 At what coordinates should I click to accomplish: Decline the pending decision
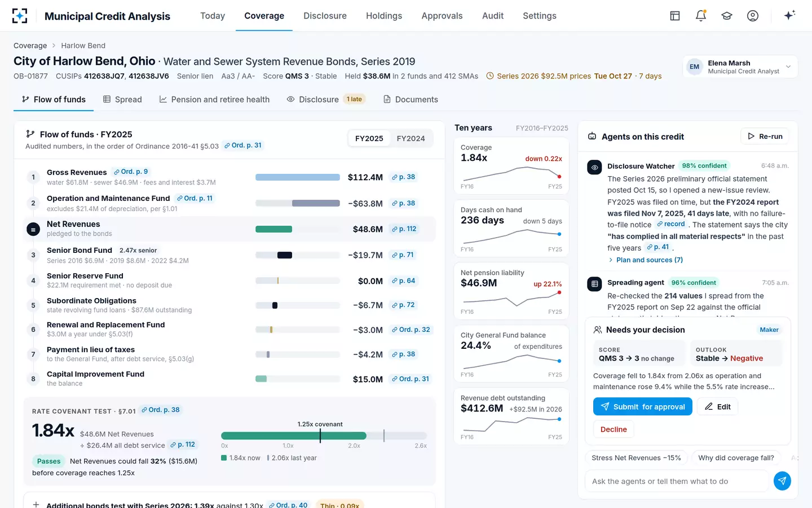[x=614, y=430]
